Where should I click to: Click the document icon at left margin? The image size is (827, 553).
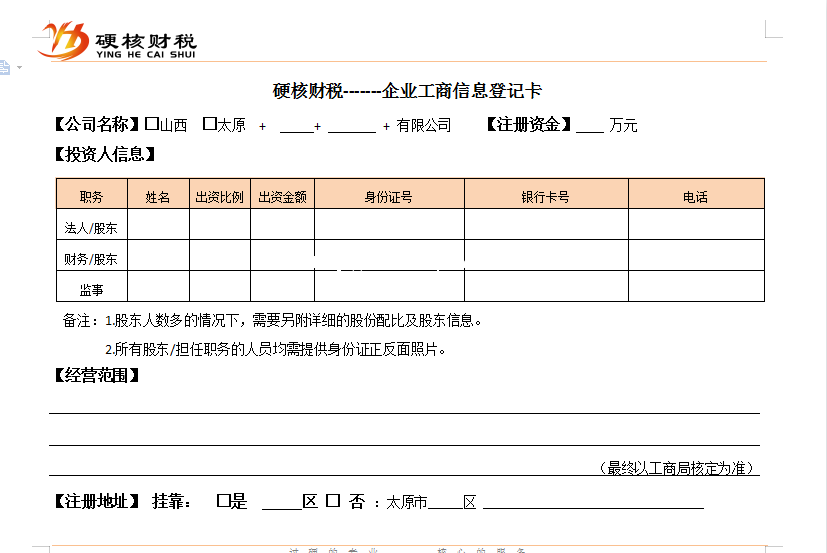click(x=4, y=68)
